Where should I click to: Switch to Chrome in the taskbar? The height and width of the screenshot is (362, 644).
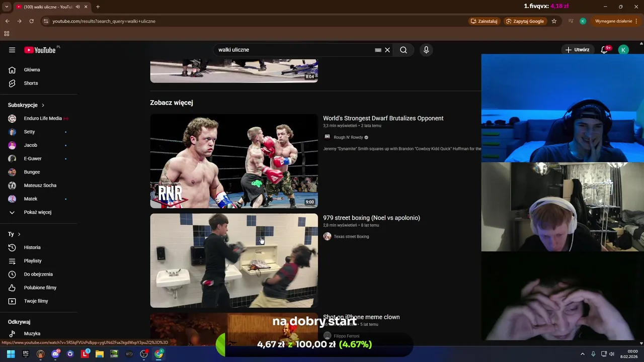click(158, 354)
